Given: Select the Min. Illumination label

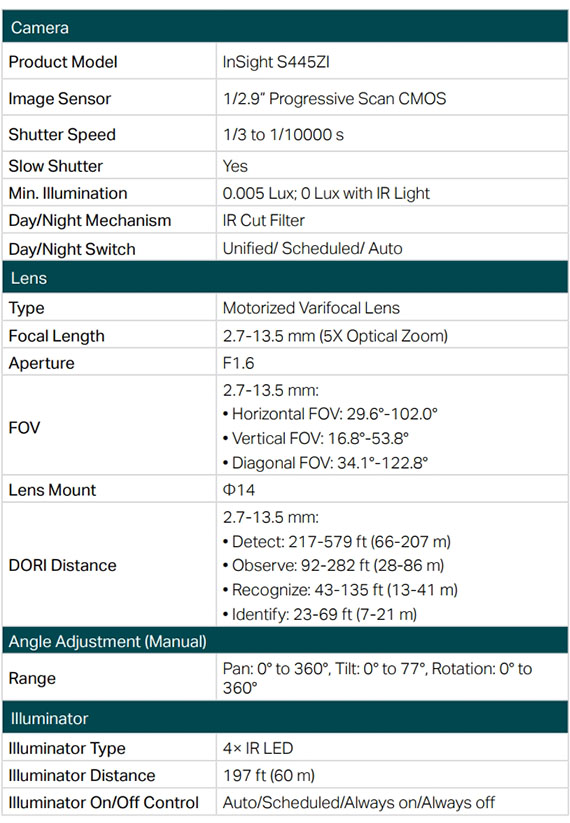Looking at the screenshot, I should 68,193.
